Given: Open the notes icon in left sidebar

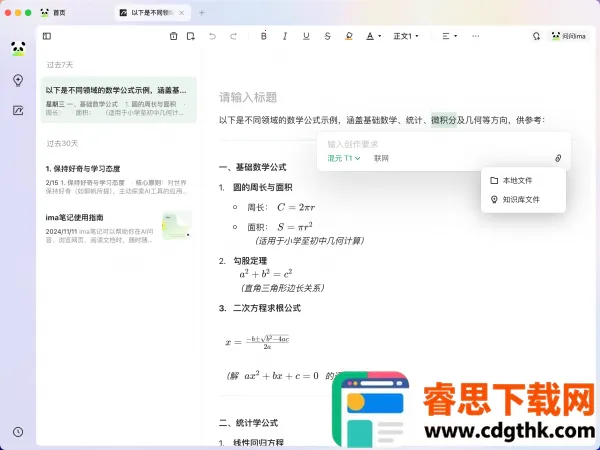Looking at the screenshot, I should (18, 111).
